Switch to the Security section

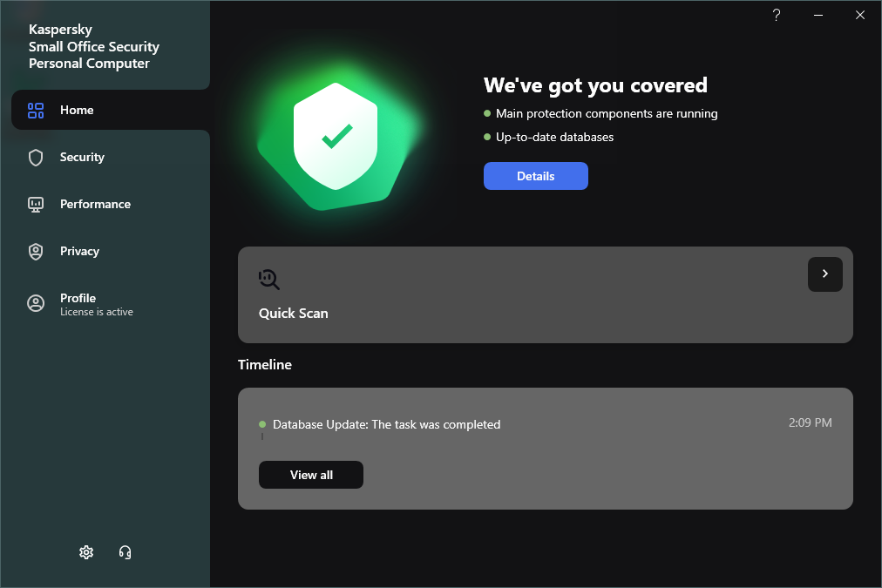pos(82,158)
